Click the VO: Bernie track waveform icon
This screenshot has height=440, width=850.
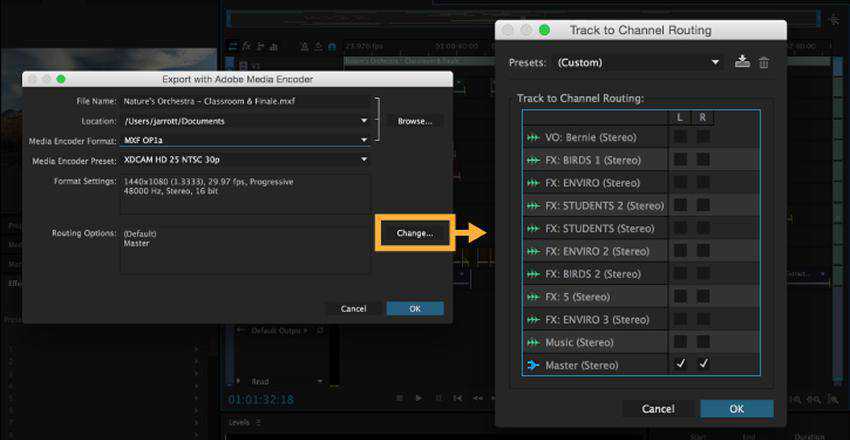coord(532,137)
